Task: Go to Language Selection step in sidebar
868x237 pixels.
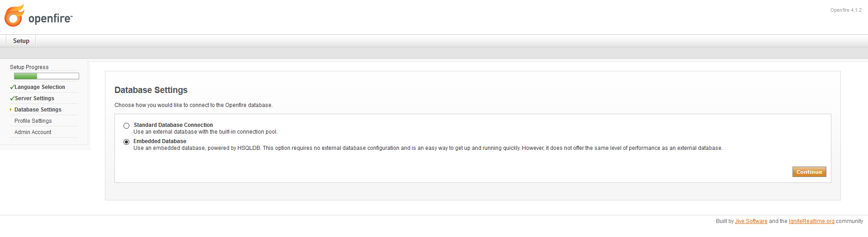Action: (x=40, y=87)
